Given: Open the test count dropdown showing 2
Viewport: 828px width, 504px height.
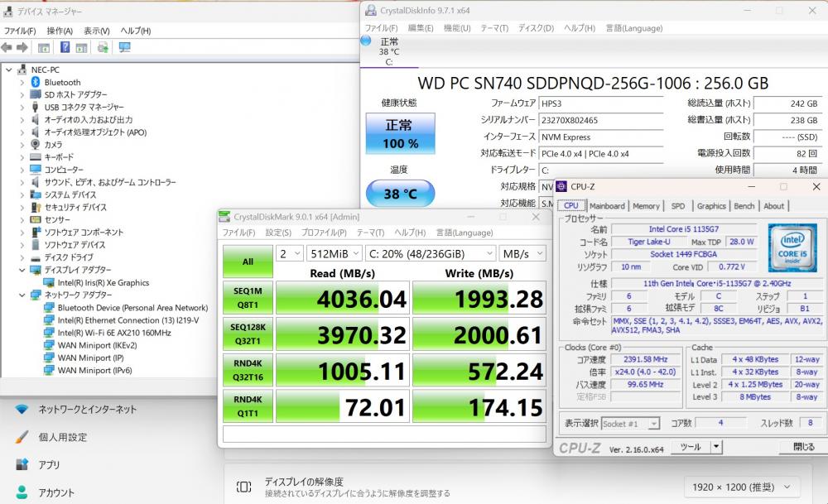Looking at the screenshot, I should (289, 254).
